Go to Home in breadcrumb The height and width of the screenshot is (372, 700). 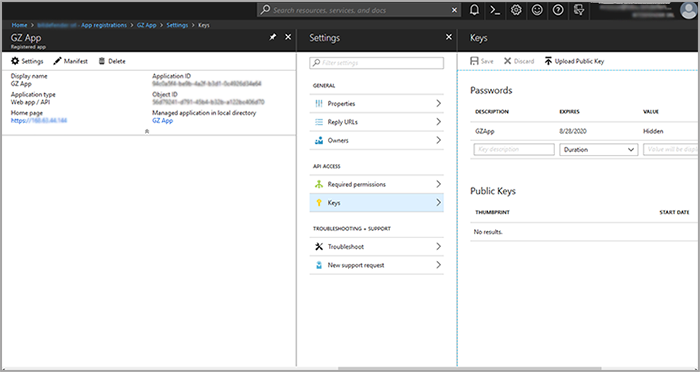19,25
